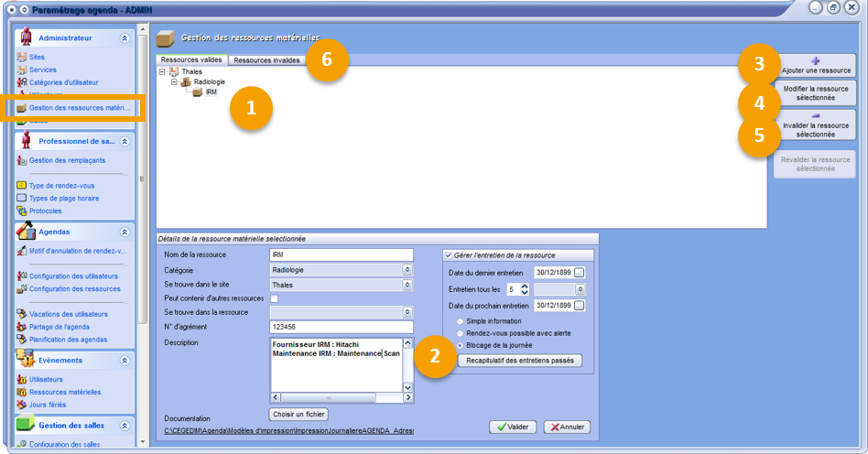Viewport: 868px width, 454px height.
Task: Open Configuration des utilisateurs
Action: pyautogui.click(x=73, y=276)
